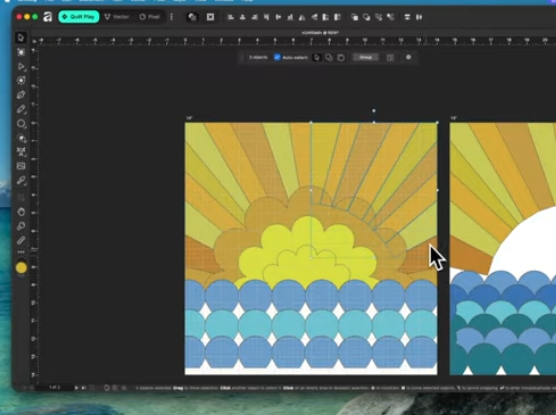Screen dimensions: 556x415
Task: Click the Space Vertically distribute icon
Action: pyautogui.click(x=407, y=17)
